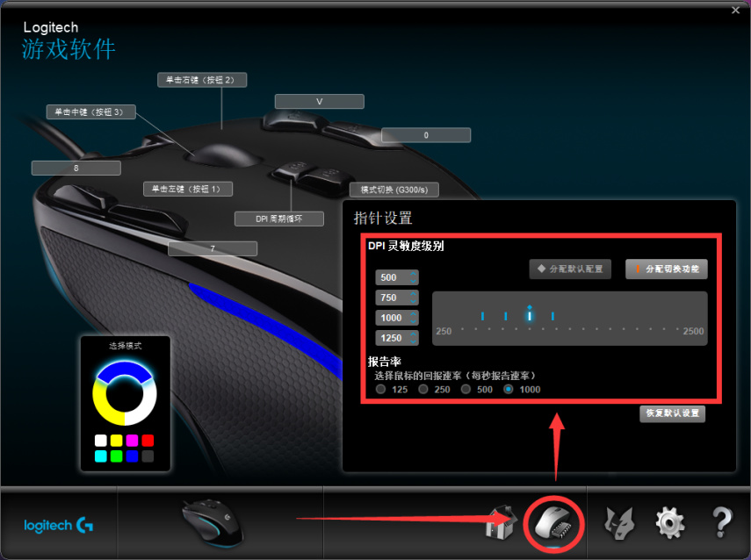Image resolution: width=751 pixels, height=560 pixels.
Task: Open 模式切换 (G300/s) button assignment
Action: point(394,190)
